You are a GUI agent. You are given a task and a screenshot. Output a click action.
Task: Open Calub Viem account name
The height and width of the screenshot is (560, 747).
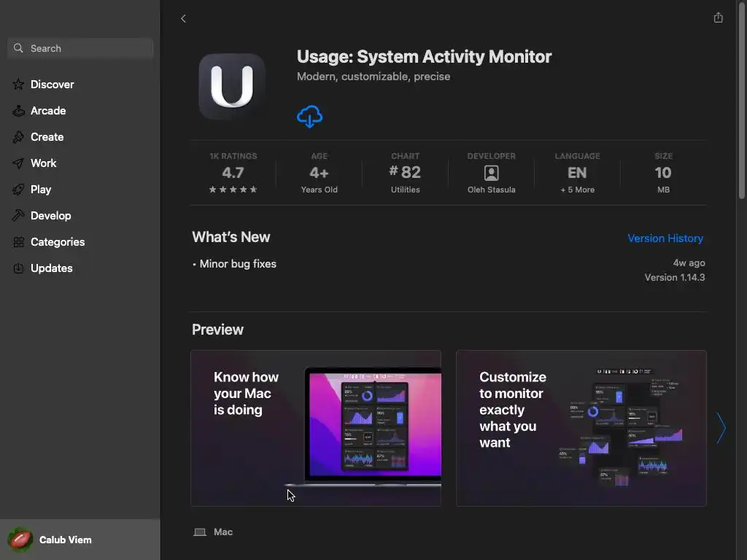click(x=65, y=540)
